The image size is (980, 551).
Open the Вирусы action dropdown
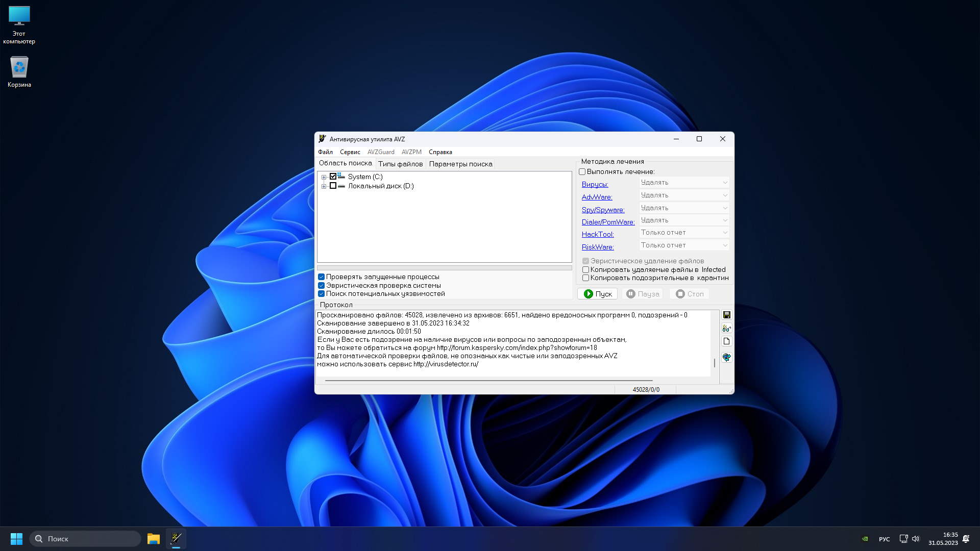pos(684,183)
